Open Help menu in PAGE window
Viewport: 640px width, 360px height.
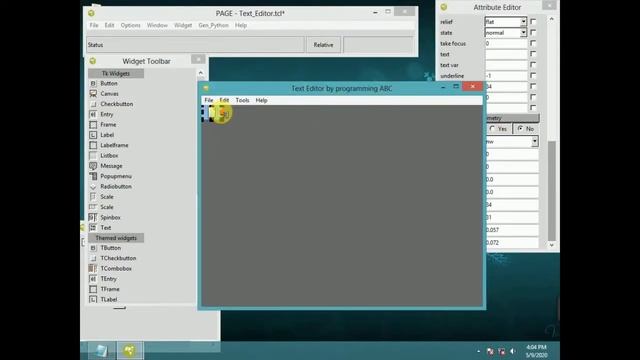(241, 25)
